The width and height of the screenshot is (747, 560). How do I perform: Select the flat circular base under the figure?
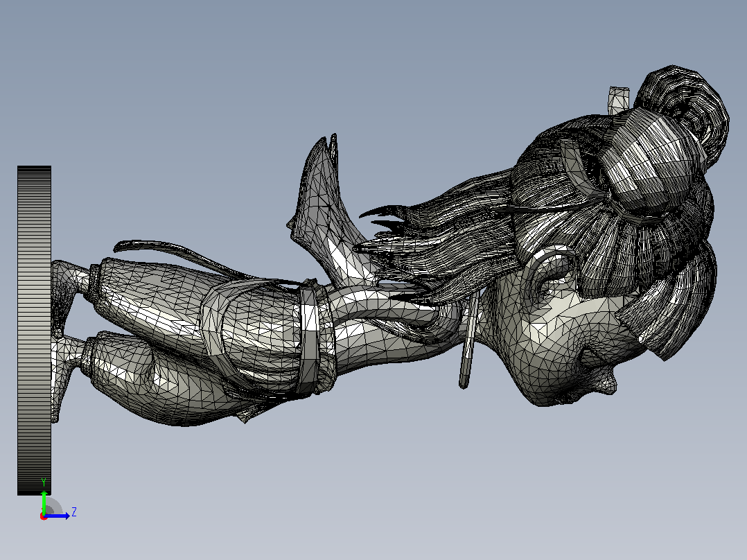point(35,331)
